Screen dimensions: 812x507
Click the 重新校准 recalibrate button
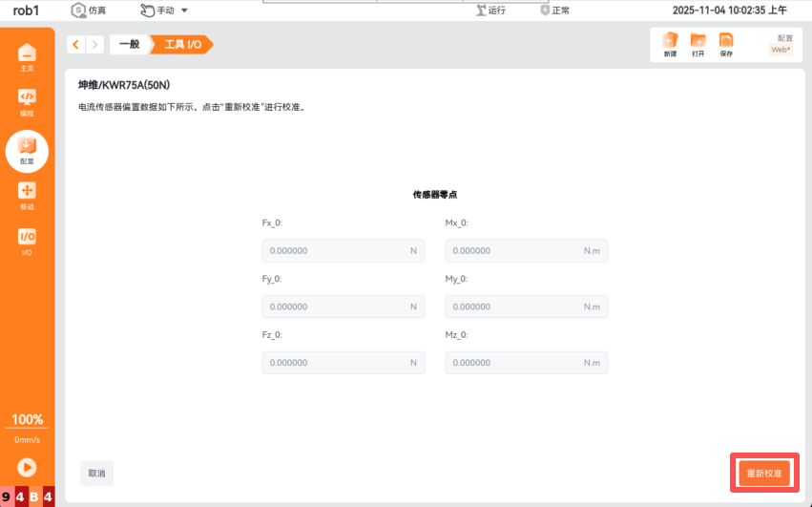tap(763, 474)
